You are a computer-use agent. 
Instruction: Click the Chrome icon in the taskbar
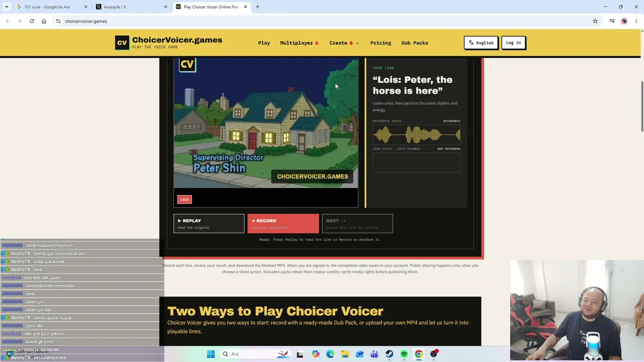(x=419, y=354)
